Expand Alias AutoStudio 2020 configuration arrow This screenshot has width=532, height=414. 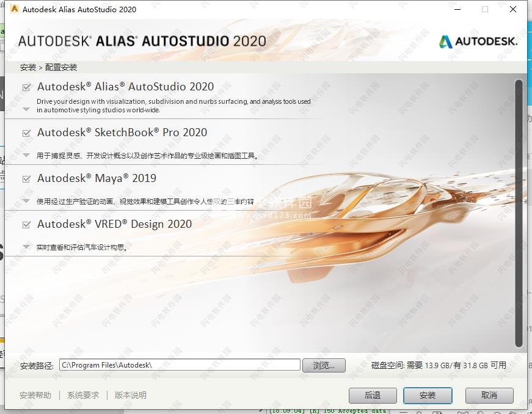(26, 109)
